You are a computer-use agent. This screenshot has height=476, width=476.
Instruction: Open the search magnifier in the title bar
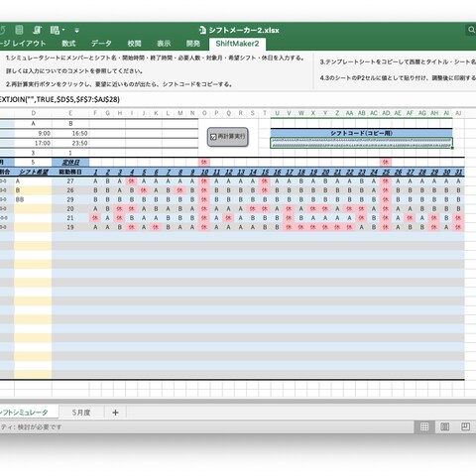471,30
